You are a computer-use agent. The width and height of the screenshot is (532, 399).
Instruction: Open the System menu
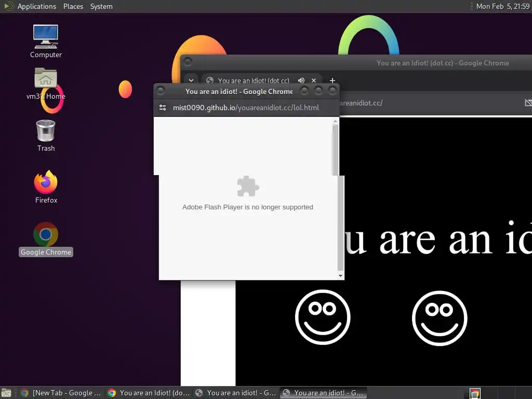[x=101, y=6]
